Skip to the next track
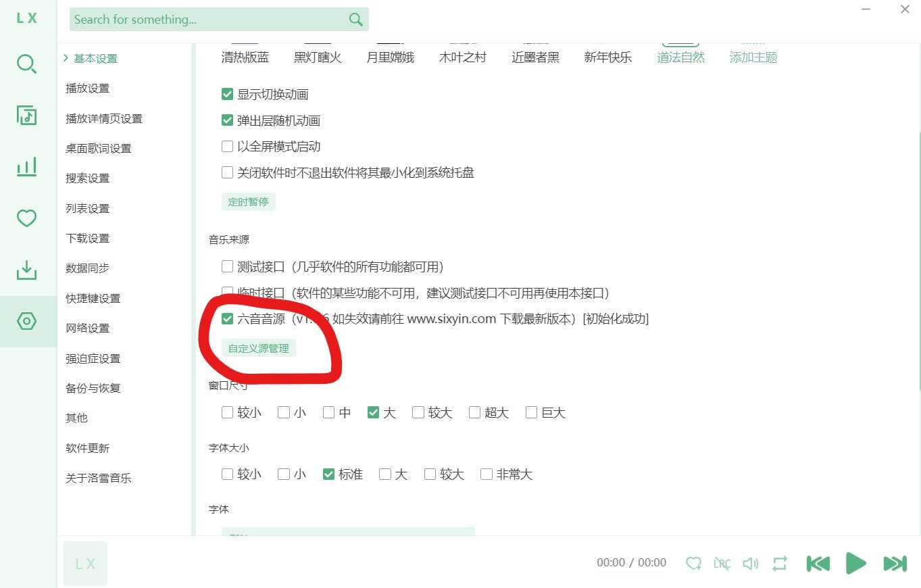921x588 pixels. [895, 563]
